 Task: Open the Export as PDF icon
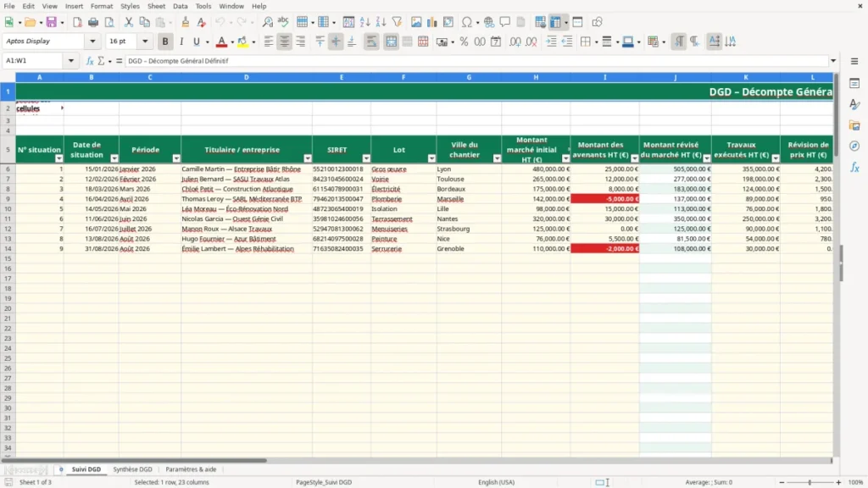coord(77,22)
